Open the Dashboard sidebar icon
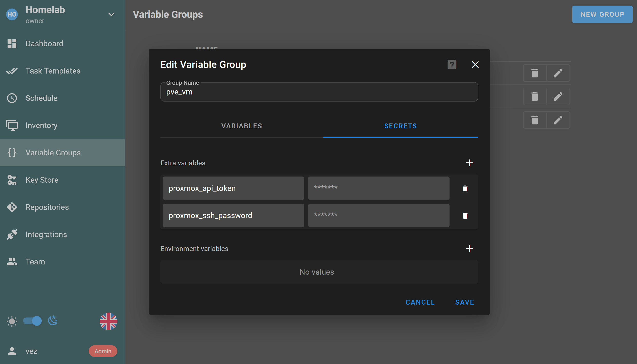Image resolution: width=637 pixels, height=364 pixels. click(12, 44)
